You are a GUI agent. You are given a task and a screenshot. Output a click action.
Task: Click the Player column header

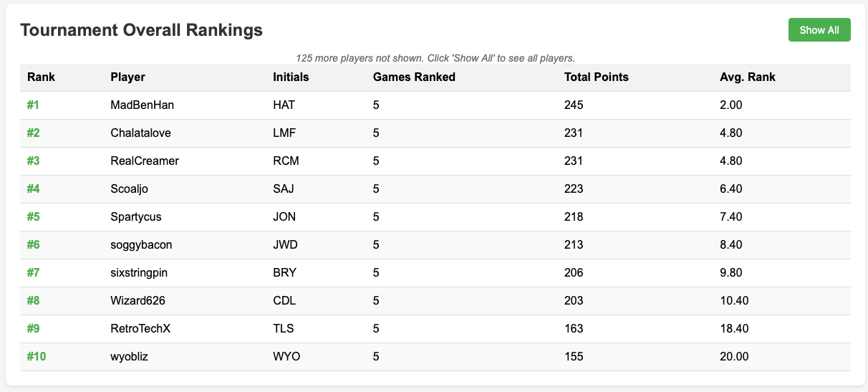tap(128, 77)
